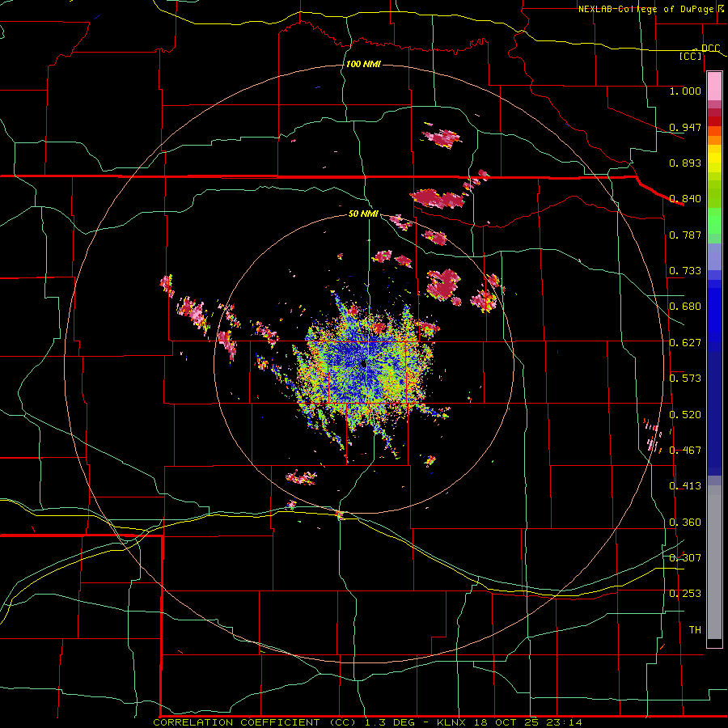This screenshot has width=728, height=728.
Task: Click the 0.733 scale value
Action: pos(685,271)
